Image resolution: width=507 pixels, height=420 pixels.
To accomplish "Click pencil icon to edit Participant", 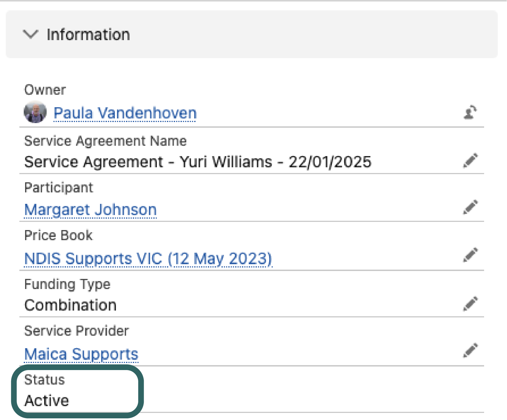I will point(470,207).
